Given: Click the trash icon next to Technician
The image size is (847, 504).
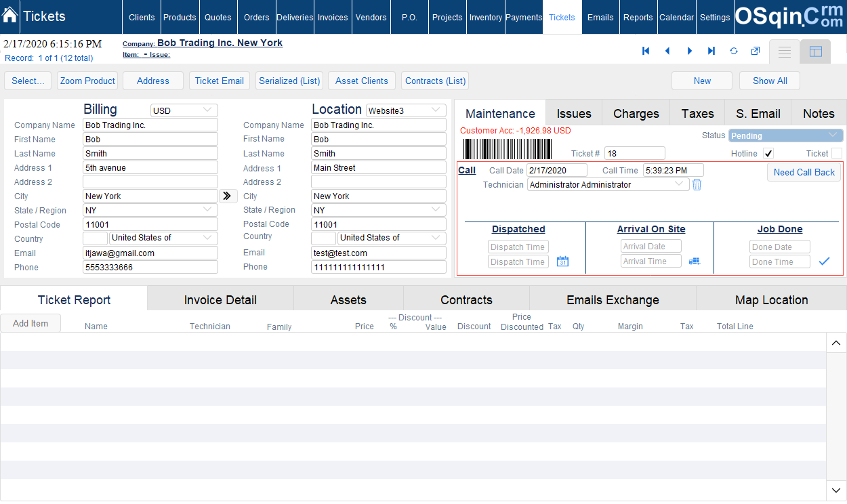Looking at the screenshot, I should pyautogui.click(x=697, y=184).
